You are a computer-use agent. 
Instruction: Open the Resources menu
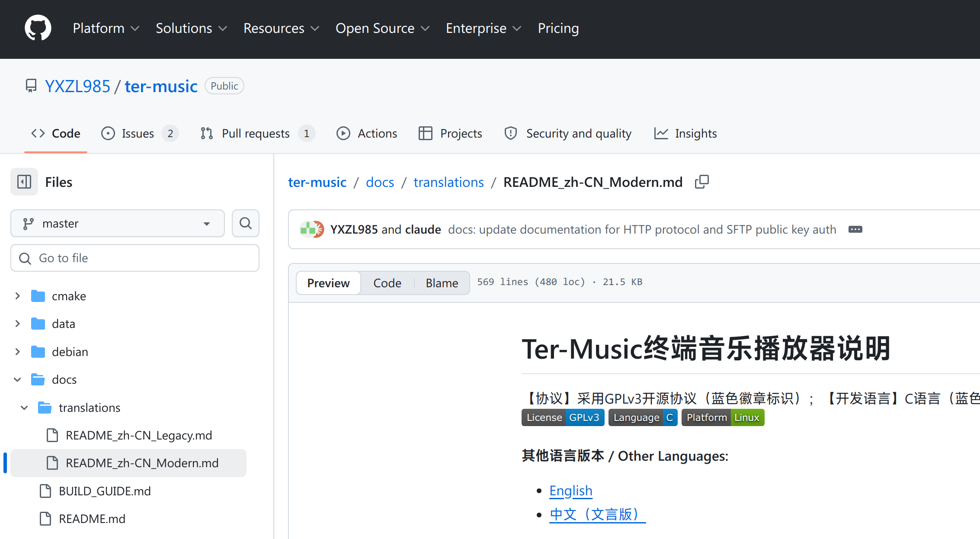coord(282,28)
